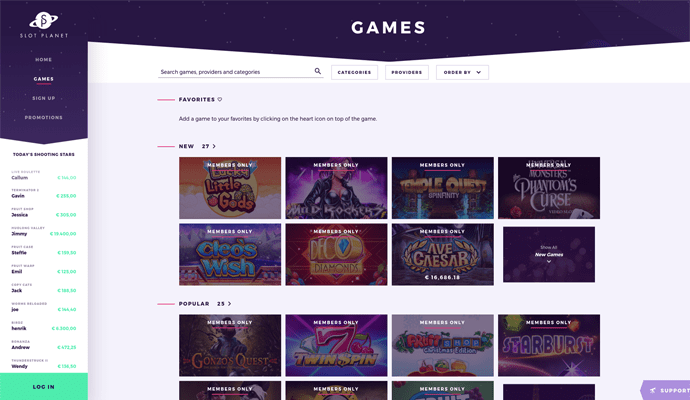The width and height of the screenshot is (690, 400).
Task: Open the Home menu item
Action: 44,59
